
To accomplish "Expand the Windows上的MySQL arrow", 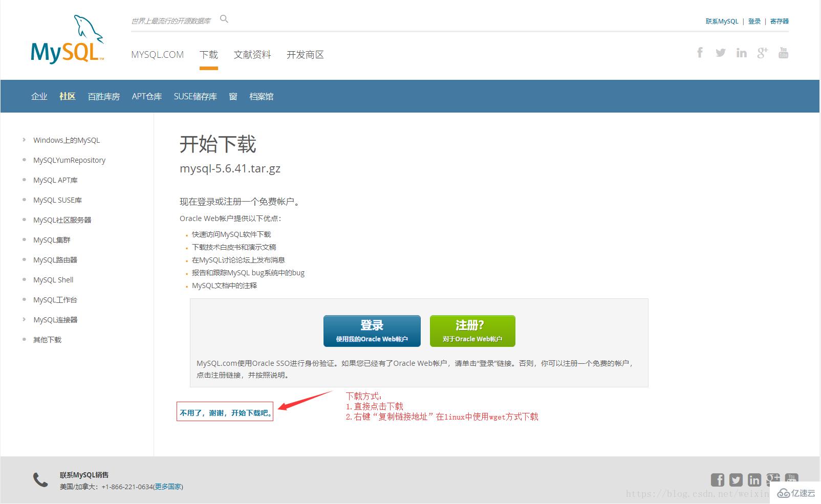I will 24,140.
